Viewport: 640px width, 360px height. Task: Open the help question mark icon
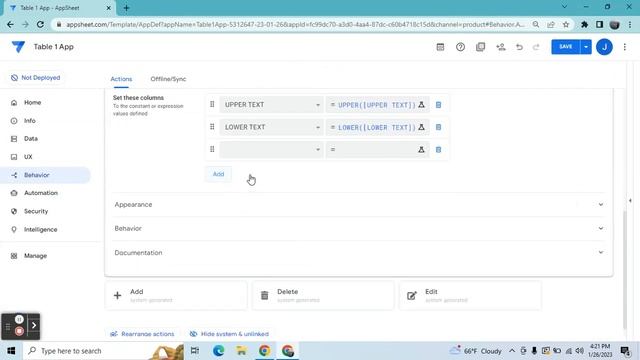(460, 47)
